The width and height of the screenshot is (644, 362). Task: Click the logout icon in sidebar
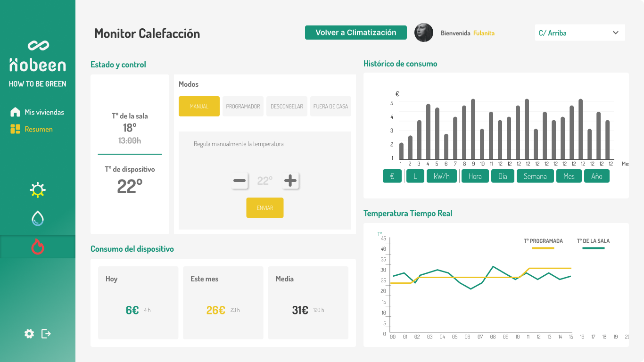click(46, 334)
